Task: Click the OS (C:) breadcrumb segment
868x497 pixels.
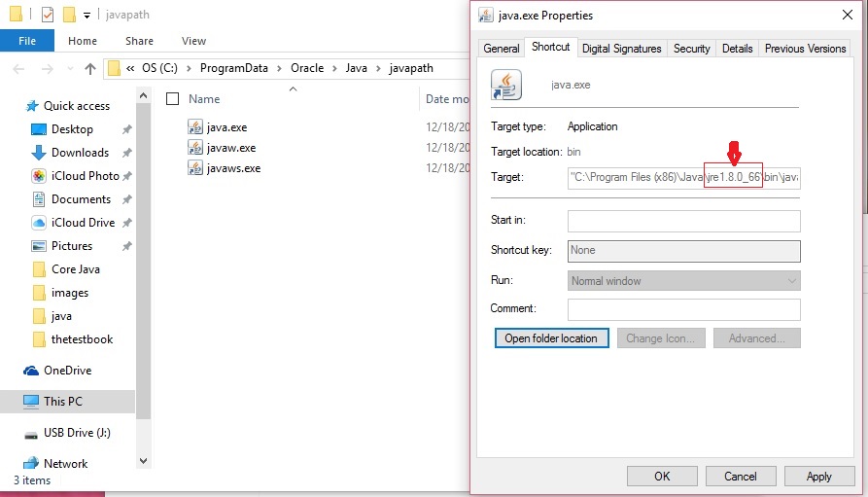Action: point(160,68)
